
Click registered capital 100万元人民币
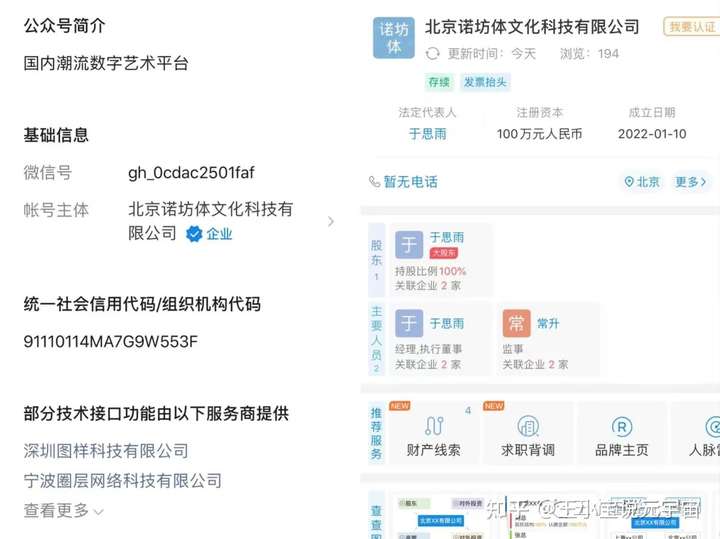click(x=540, y=134)
